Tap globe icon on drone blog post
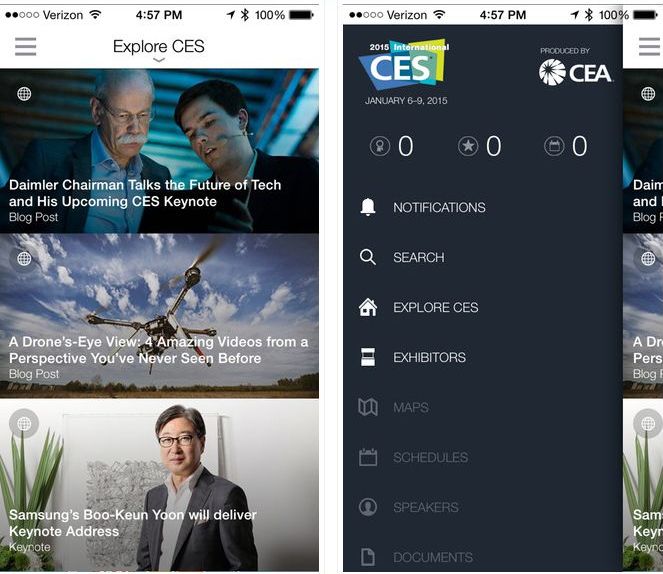The height and width of the screenshot is (574, 663). click(x=24, y=258)
